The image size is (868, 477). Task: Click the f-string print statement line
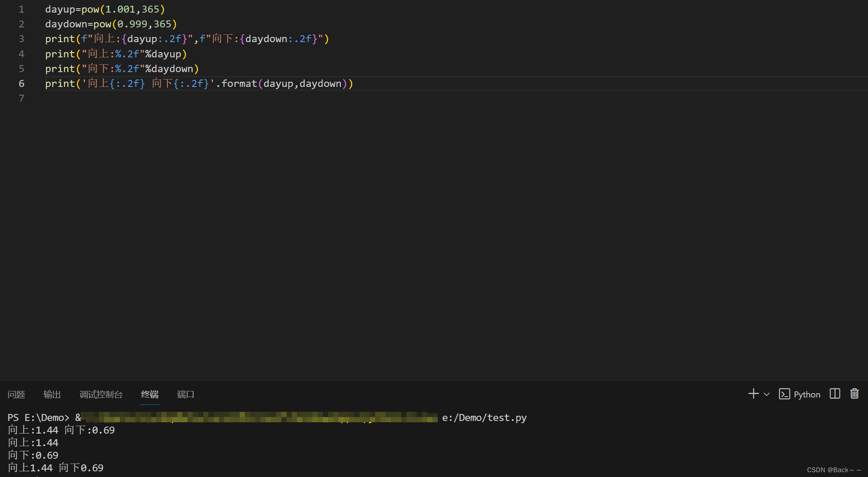(187, 39)
